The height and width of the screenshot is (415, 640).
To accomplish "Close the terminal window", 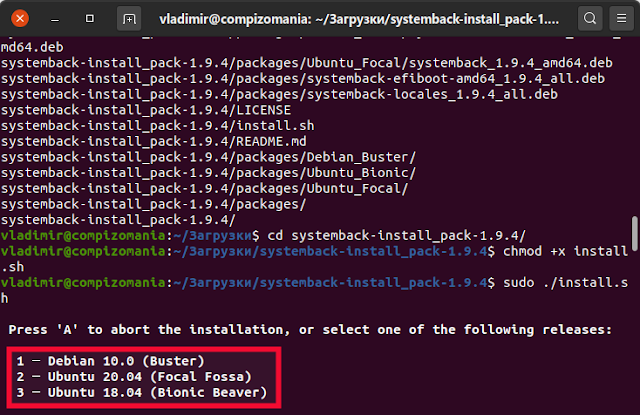I will [20, 18].
